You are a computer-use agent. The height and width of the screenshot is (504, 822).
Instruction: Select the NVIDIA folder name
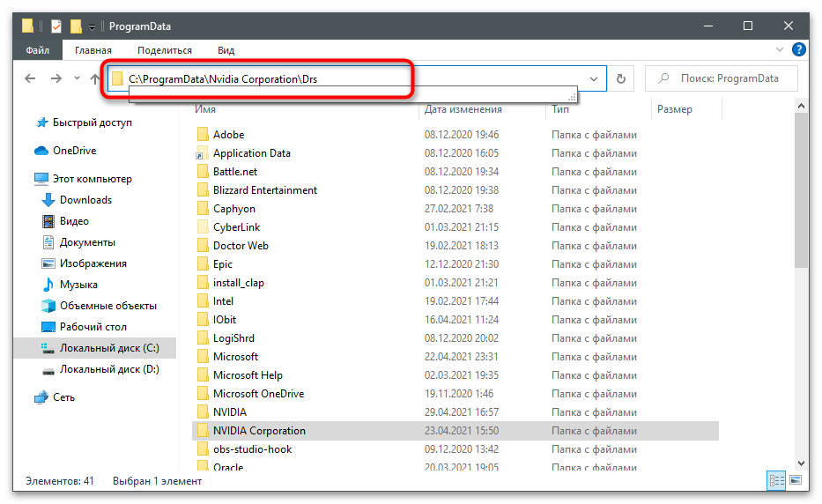tap(230, 412)
